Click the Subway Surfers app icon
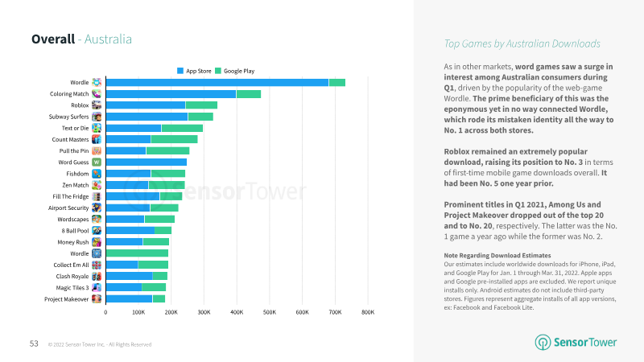Screen dimensions: 644x362 (97, 117)
